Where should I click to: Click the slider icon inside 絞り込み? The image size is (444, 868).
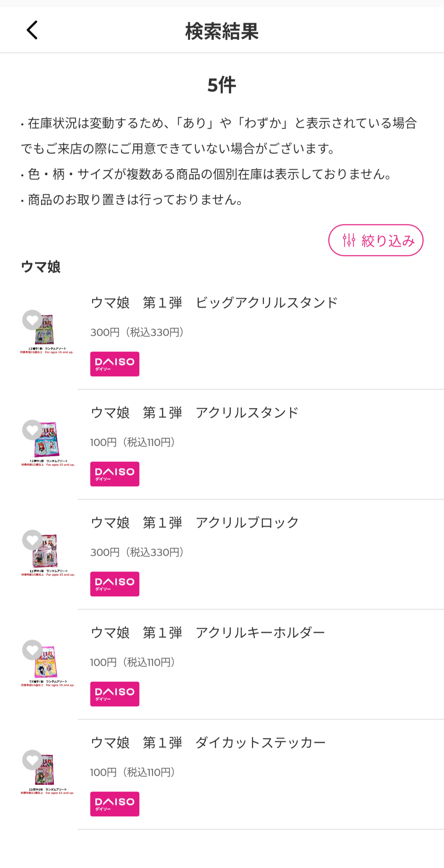(349, 240)
